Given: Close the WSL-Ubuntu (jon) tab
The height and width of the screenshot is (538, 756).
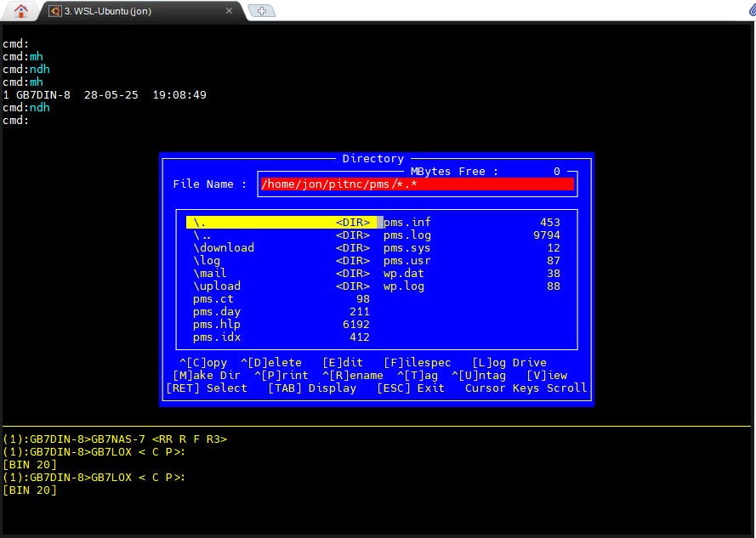Looking at the screenshot, I should click(x=230, y=11).
